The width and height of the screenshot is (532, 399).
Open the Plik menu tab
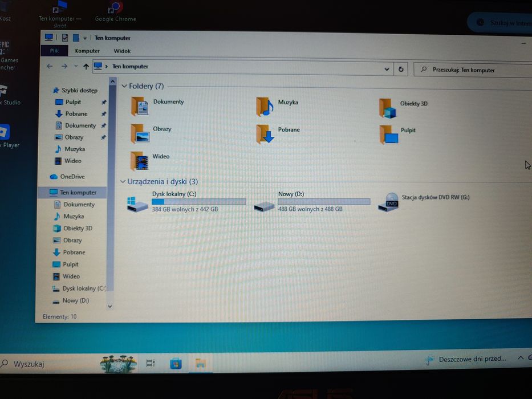pos(54,51)
